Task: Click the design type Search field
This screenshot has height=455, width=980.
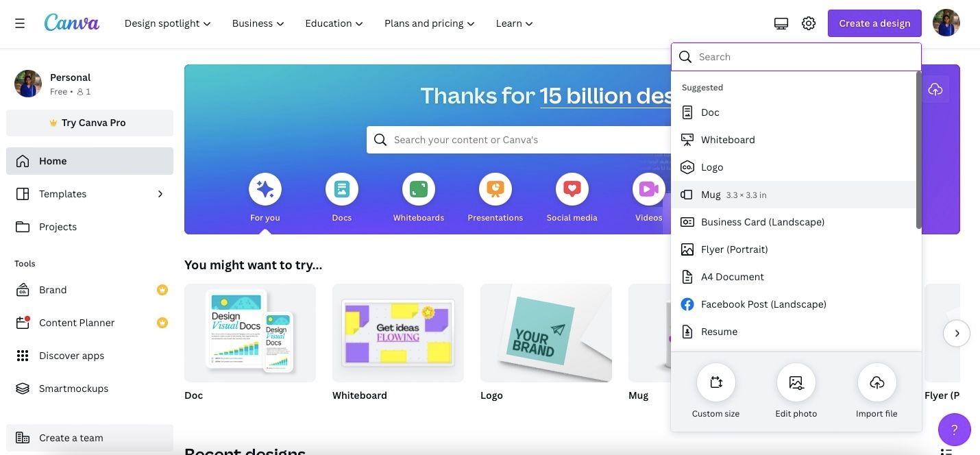Action: [x=796, y=57]
